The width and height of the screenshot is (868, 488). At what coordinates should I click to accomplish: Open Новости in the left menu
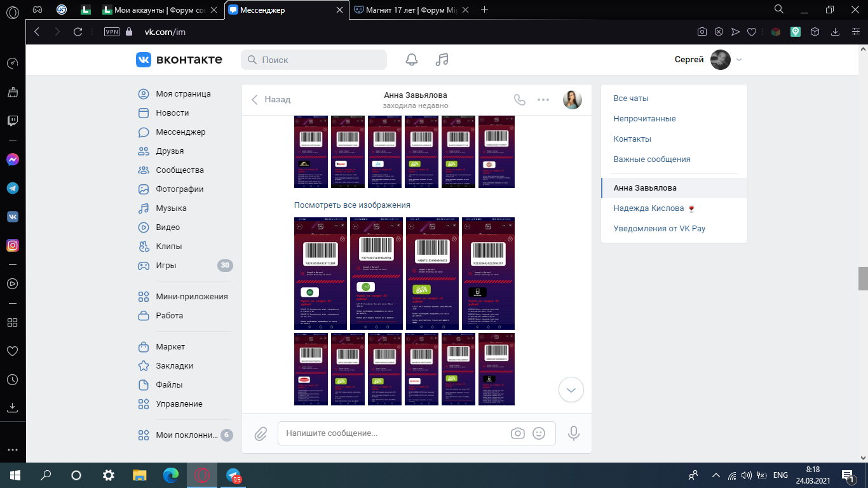click(172, 112)
